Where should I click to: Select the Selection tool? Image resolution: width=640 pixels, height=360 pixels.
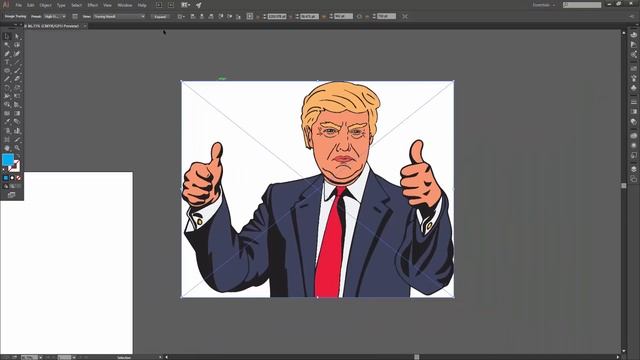coord(7,36)
